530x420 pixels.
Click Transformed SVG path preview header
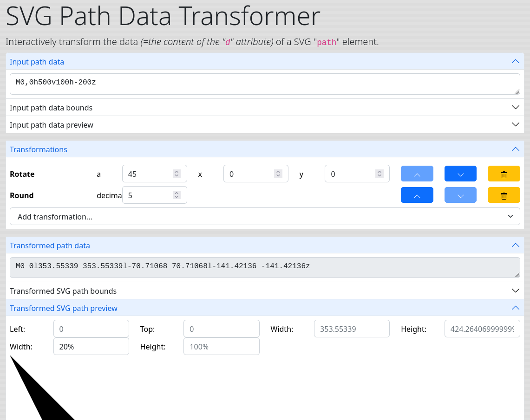tap(265, 308)
